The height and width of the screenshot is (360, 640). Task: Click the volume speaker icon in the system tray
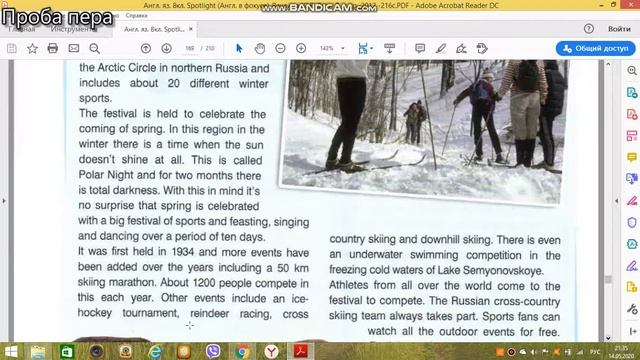(533, 352)
